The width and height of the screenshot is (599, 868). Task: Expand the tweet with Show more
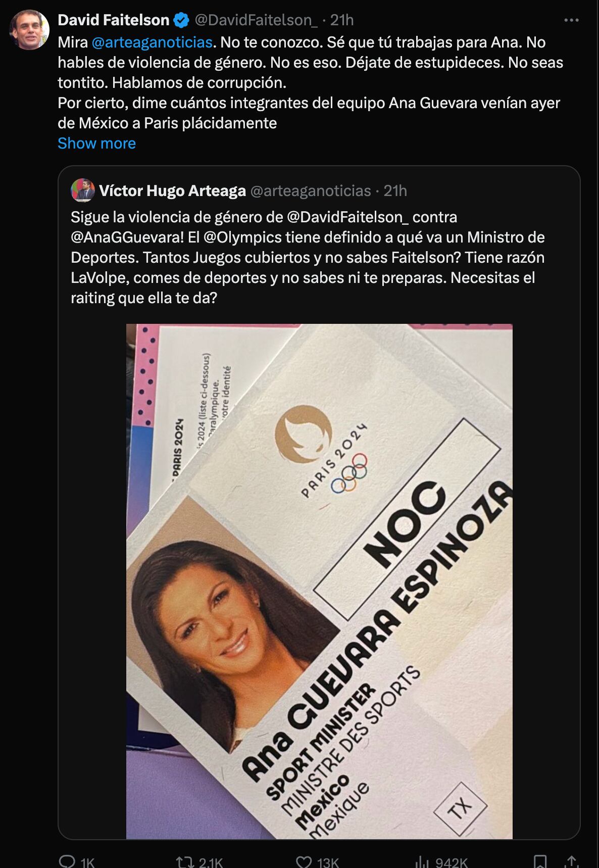click(96, 143)
